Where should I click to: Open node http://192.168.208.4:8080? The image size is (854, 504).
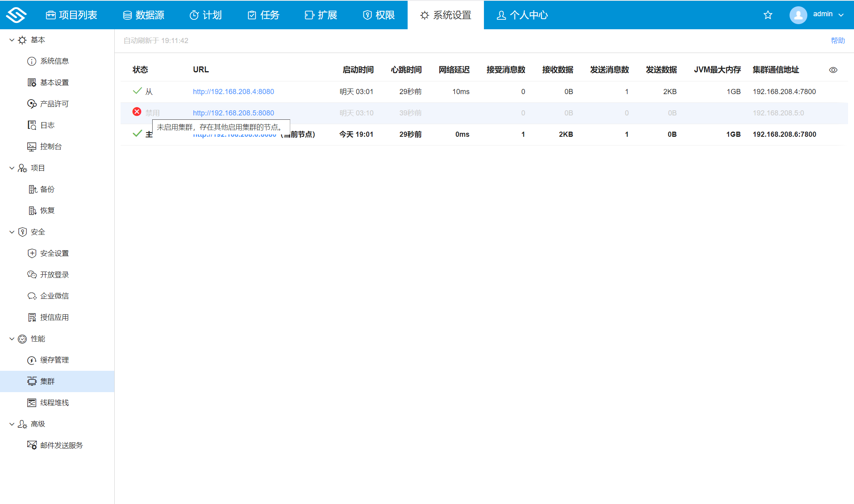(233, 91)
